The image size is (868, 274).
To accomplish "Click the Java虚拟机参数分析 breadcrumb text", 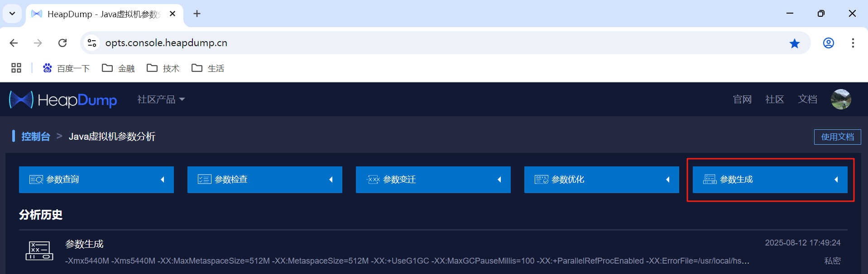I will (112, 137).
